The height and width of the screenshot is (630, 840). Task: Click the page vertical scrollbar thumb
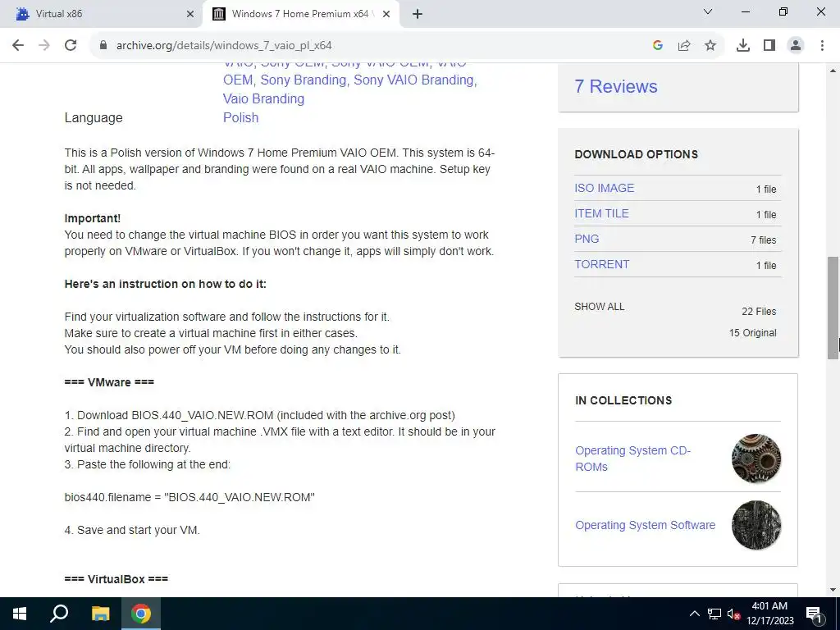coord(833,308)
